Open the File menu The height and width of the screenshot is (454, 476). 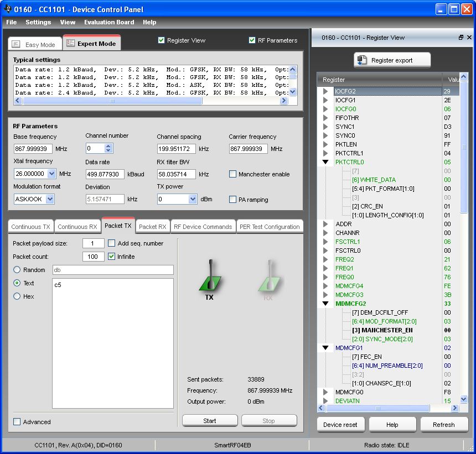12,22
